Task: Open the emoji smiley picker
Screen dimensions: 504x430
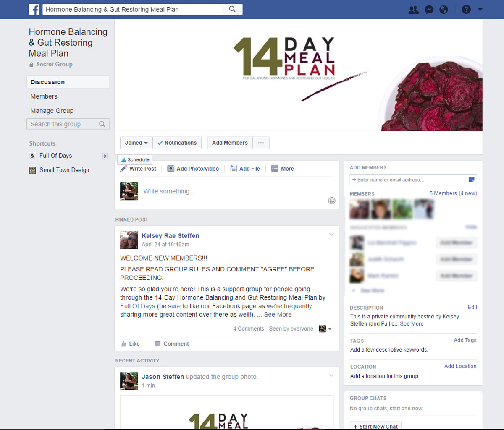Action: (332, 201)
